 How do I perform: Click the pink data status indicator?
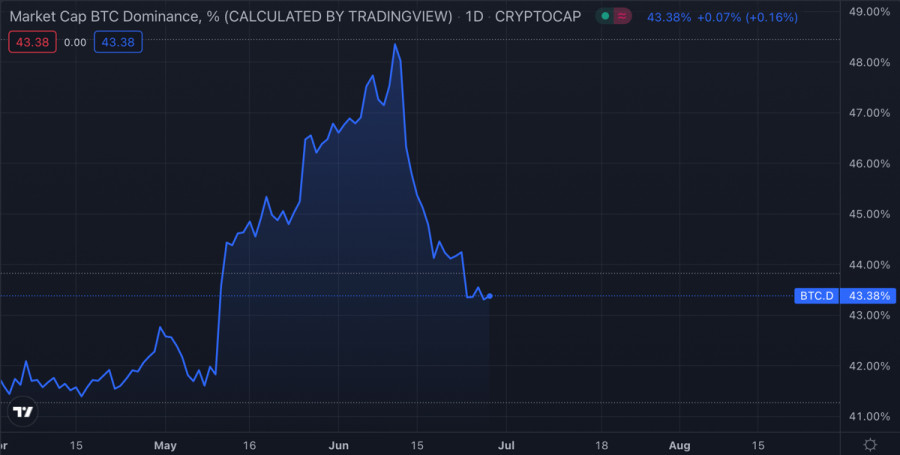pyautogui.click(x=622, y=16)
